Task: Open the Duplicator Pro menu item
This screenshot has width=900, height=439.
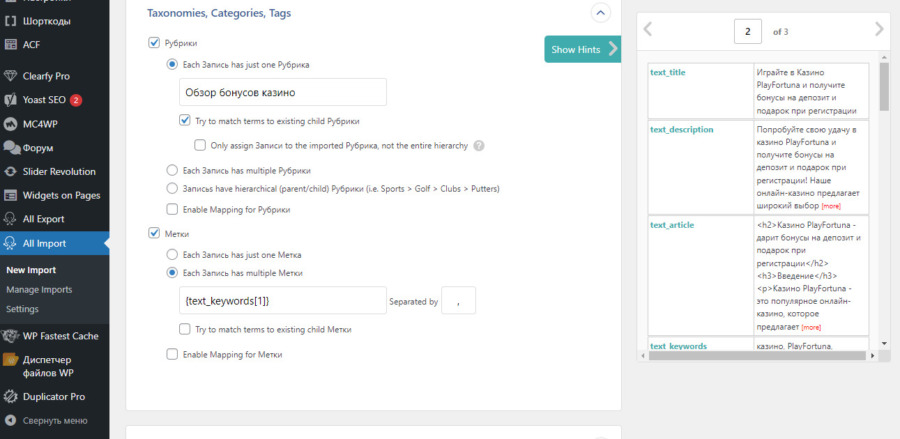Action: pyautogui.click(x=54, y=397)
